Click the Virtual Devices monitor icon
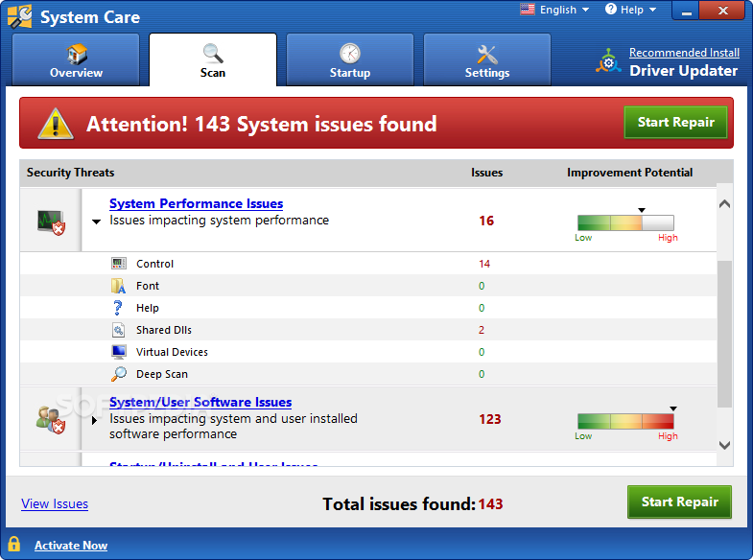This screenshot has height=560, width=753. tap(119, 352)
